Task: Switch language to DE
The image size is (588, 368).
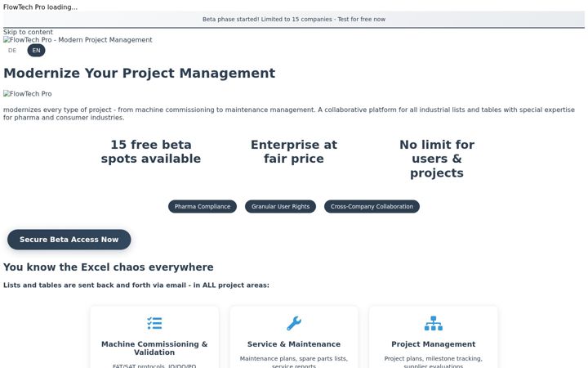Action: click(x=12, y=51)
